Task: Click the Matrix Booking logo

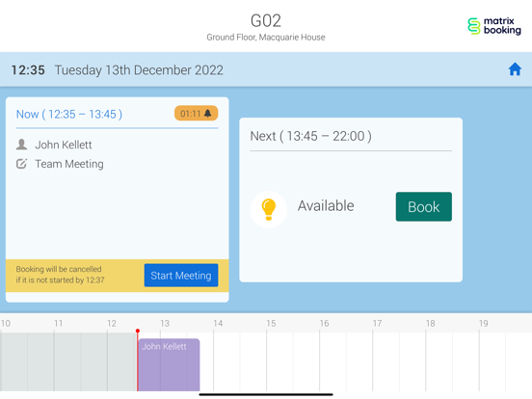Action: coord(494,26)
